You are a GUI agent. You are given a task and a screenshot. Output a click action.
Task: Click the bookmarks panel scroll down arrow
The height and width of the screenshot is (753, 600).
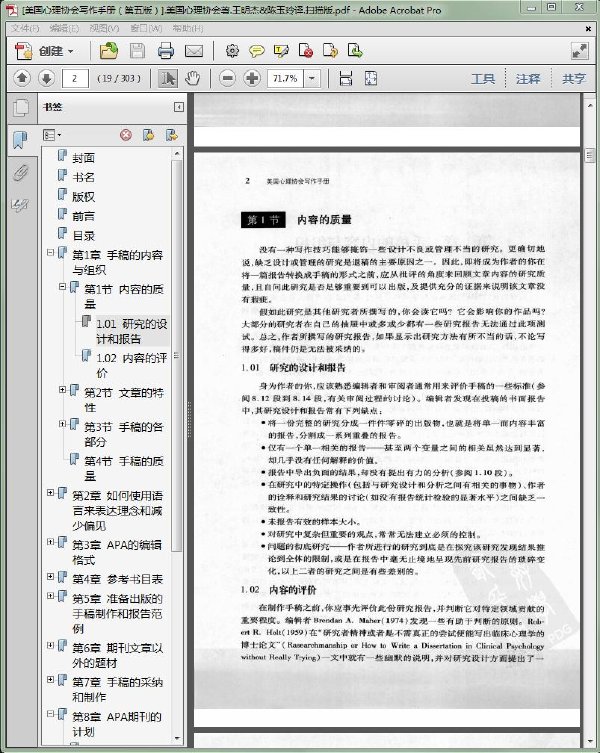[x=177, y=738]
